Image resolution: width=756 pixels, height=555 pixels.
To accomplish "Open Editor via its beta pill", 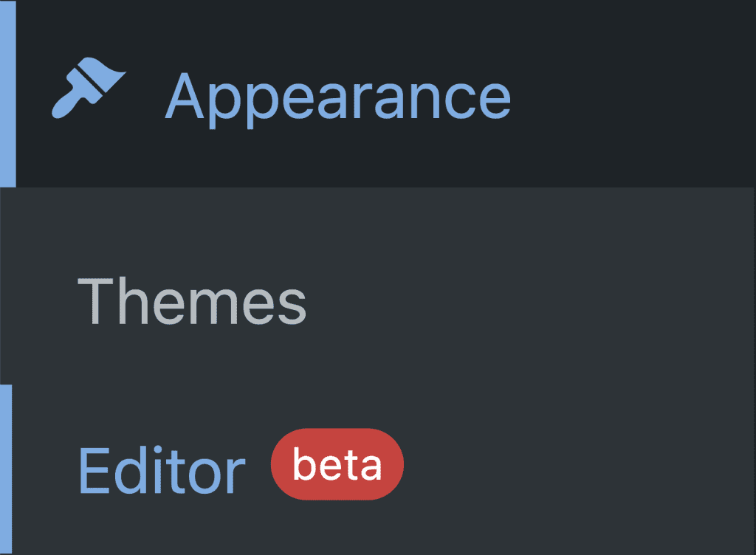I will [x=337, y=465].
